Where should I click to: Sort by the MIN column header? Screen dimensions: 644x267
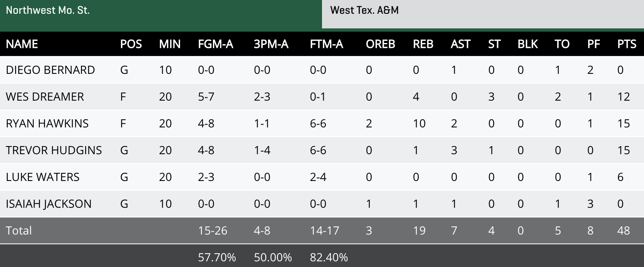click(170, 44)
